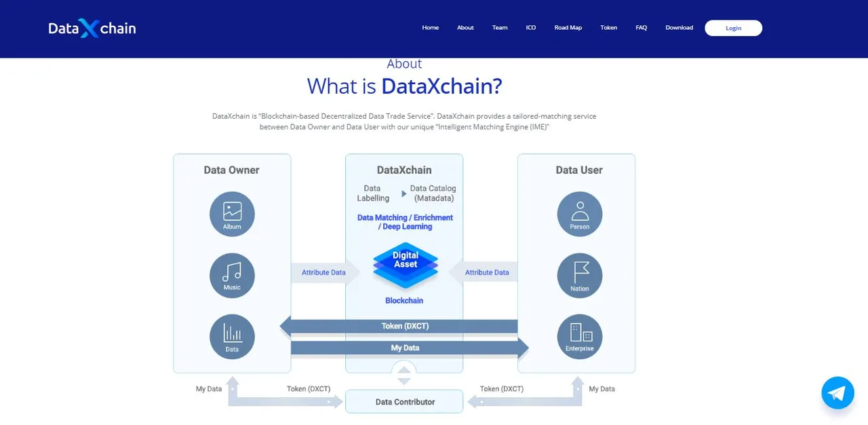Image resolution: width=868 pixels, height=425 pixels.
Task: Click the left Attribute Data arrow
Action: [326, 272]
